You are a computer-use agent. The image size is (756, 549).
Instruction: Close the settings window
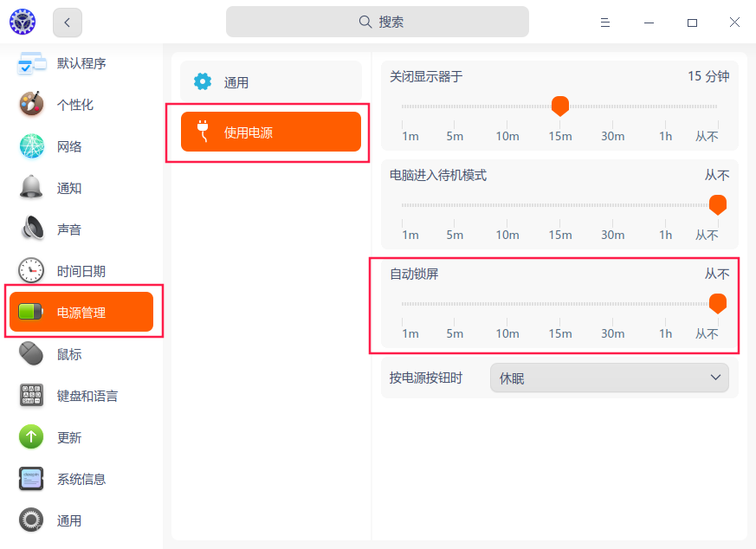tap(734, 23)
